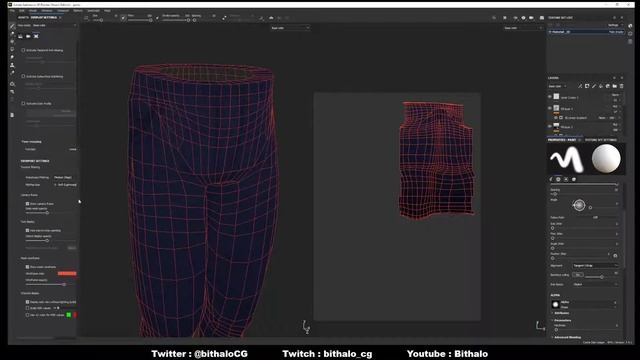The width and height of the screenshot is (640, 360).
Task: Switch to the Assets tab
Action: 23,18
